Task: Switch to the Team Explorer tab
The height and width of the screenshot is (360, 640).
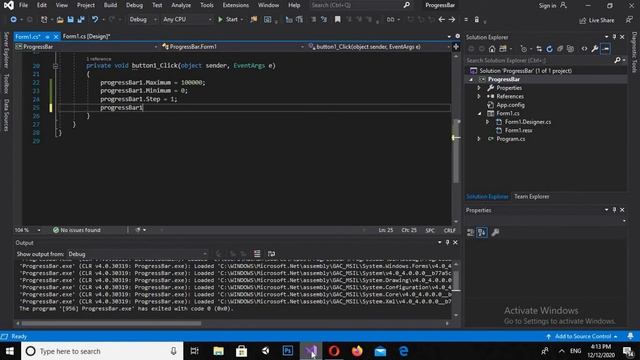Action: coord(531,197)
